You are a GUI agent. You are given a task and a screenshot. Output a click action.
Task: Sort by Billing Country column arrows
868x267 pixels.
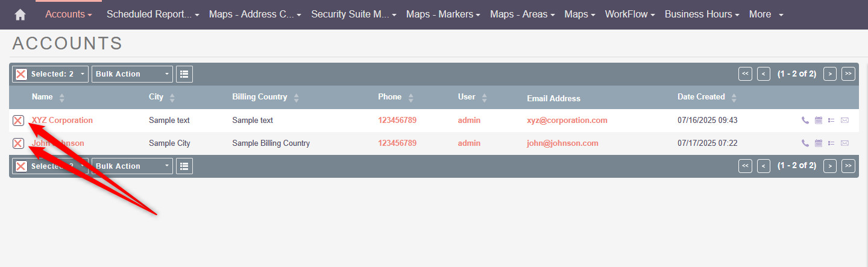tap(296, 98)
